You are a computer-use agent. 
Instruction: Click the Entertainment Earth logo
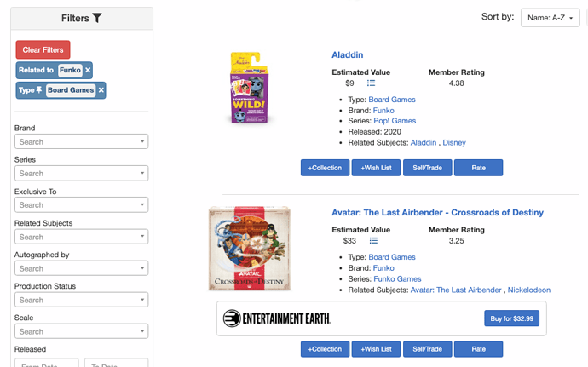276,318
